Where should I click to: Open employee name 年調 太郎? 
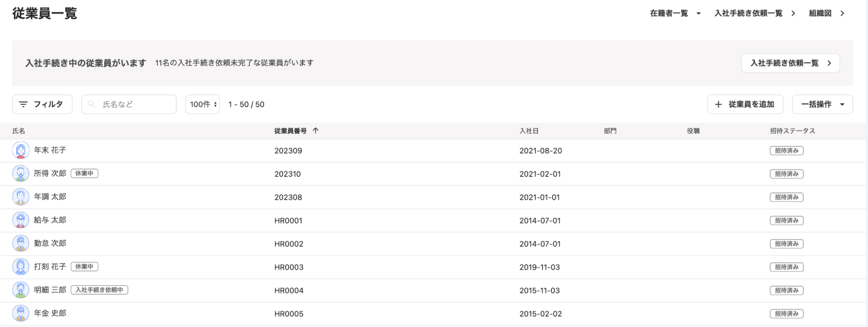[50, 197]
